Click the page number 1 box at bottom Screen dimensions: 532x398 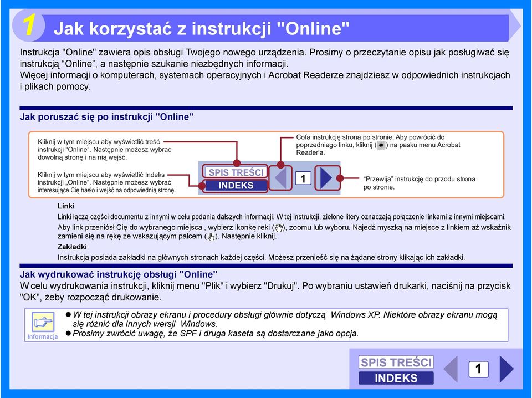pyautogui.click(x=478, y=369)
